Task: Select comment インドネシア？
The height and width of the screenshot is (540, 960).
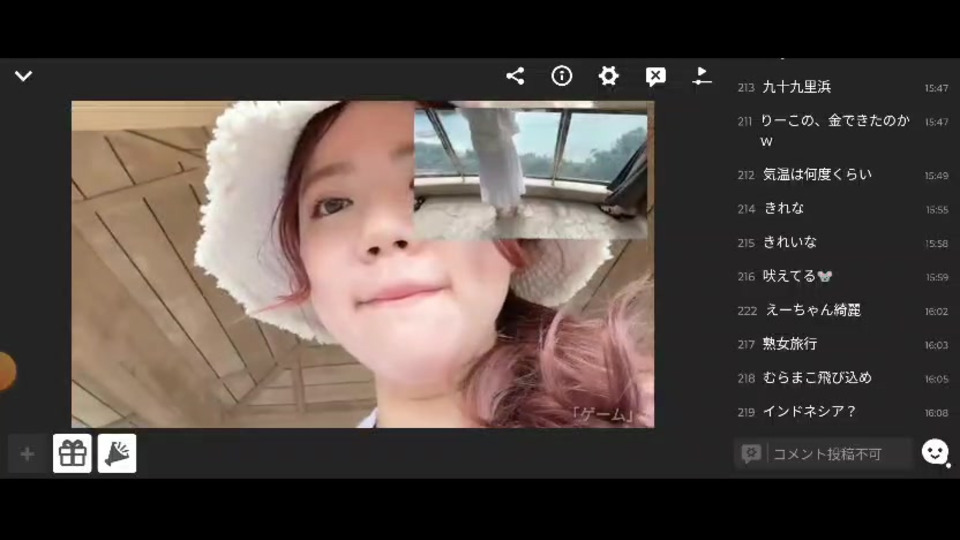Action: (808, 411)
